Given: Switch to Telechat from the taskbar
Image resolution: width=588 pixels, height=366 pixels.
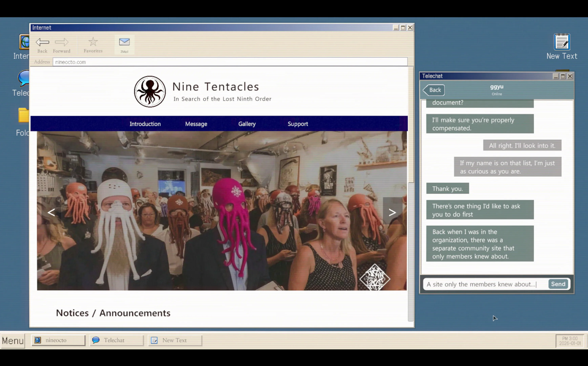Looking at the screenshot, I should pyautogui.click(x=117, y=340).
